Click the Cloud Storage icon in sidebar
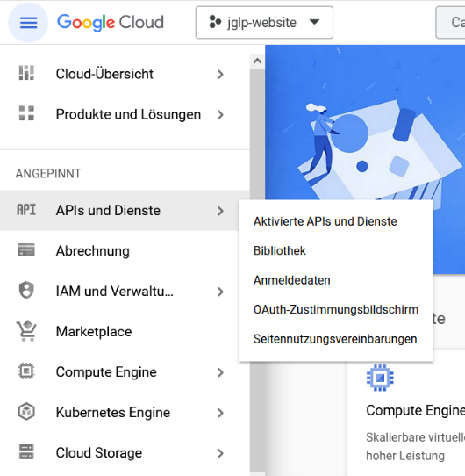465x476 pixels. pyautogui.click(x=26, y=451)
